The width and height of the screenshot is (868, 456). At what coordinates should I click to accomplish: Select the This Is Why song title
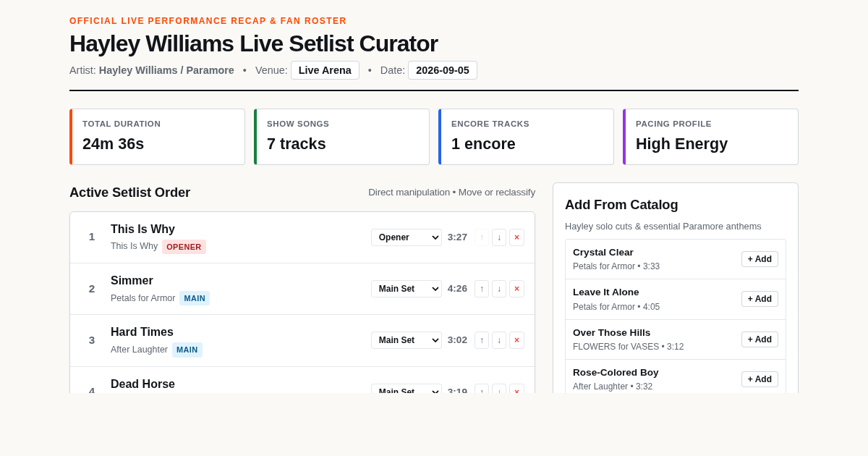(x=142, y=229)
